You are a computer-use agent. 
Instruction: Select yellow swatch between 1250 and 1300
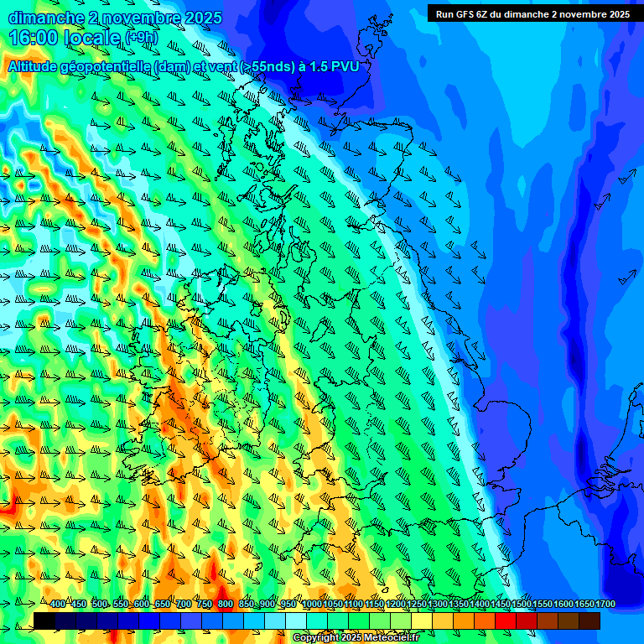[422, 621]
